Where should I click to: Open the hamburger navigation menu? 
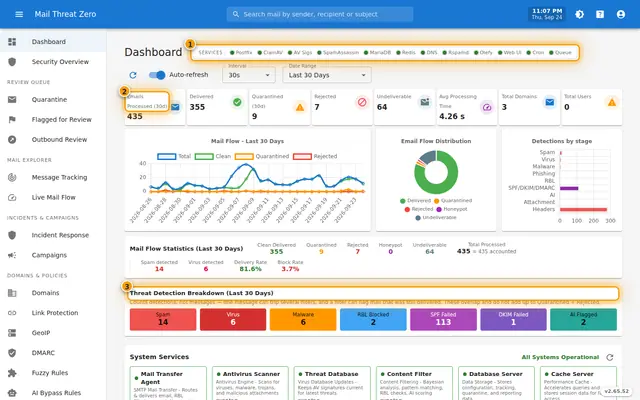[x=19, y=14]
